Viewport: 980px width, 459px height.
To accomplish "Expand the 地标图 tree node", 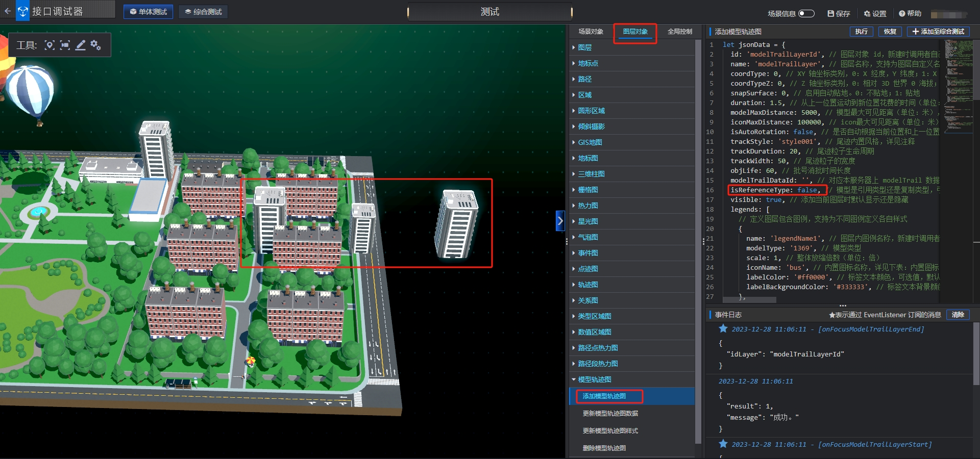I will 632,158.
